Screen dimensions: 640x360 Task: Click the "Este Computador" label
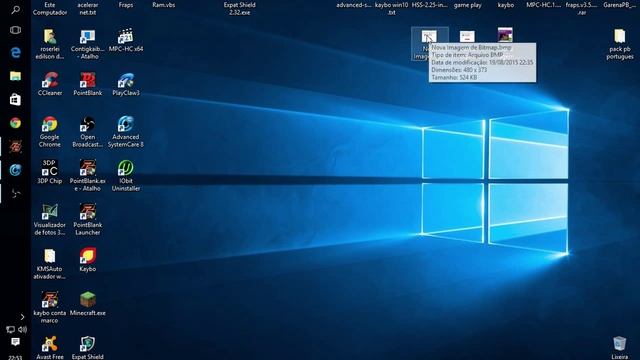[50, 9]
